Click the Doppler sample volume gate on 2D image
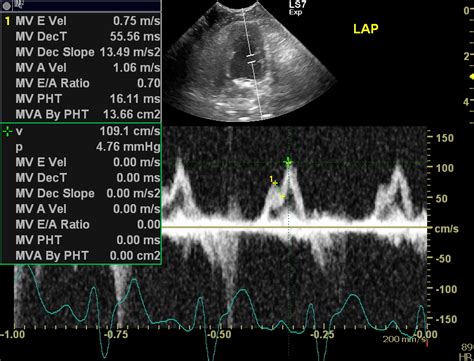Screen dimensions: 474x361 [x=251, y=58]
